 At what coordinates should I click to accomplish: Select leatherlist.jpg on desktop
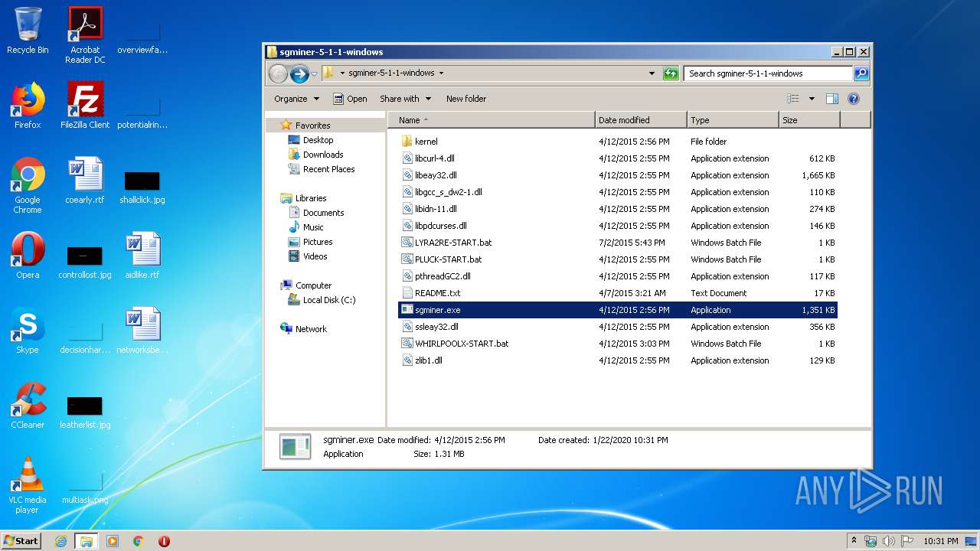click(85, 413)
